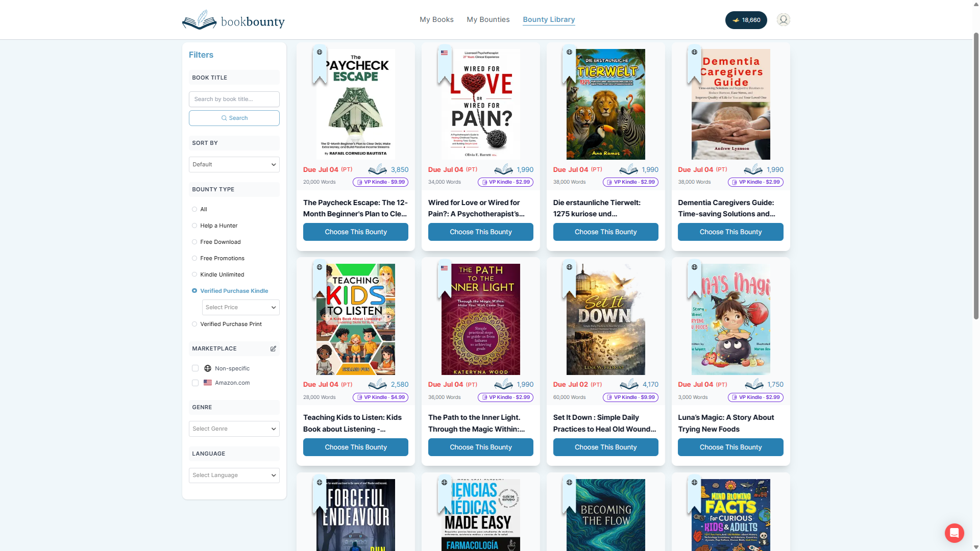Choose This Bounty for Set It Down

pyautogui.click(x=606, y=447)
